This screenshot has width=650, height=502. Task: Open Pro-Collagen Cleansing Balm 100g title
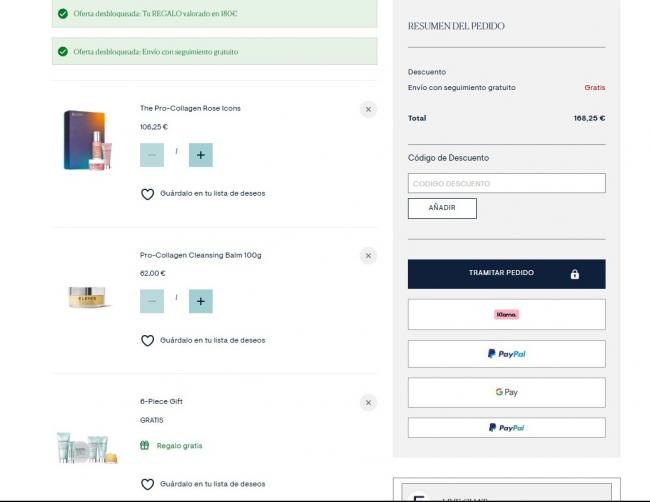[201, 255]
